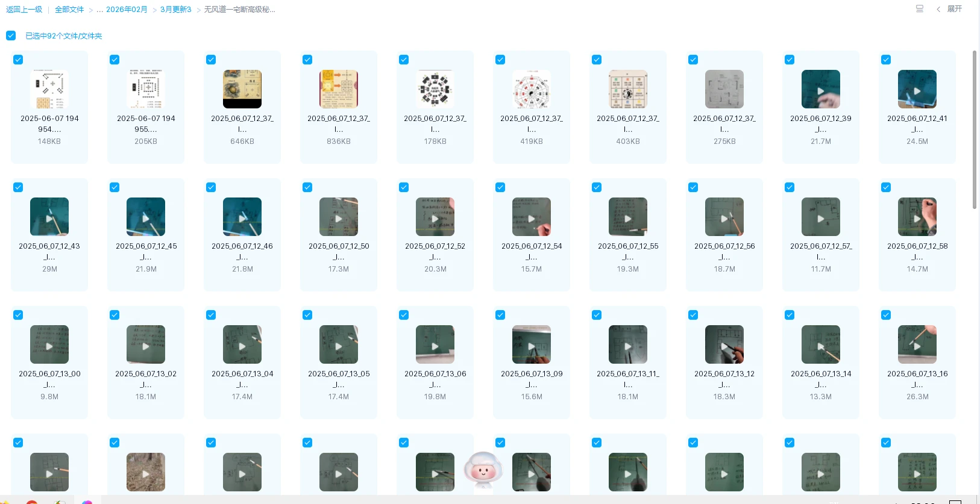Image resolution: width=980 pixels, height=504 pixels.
Task: Uncheck the select-all 92 files checkbox
Action: pos(11,36)
